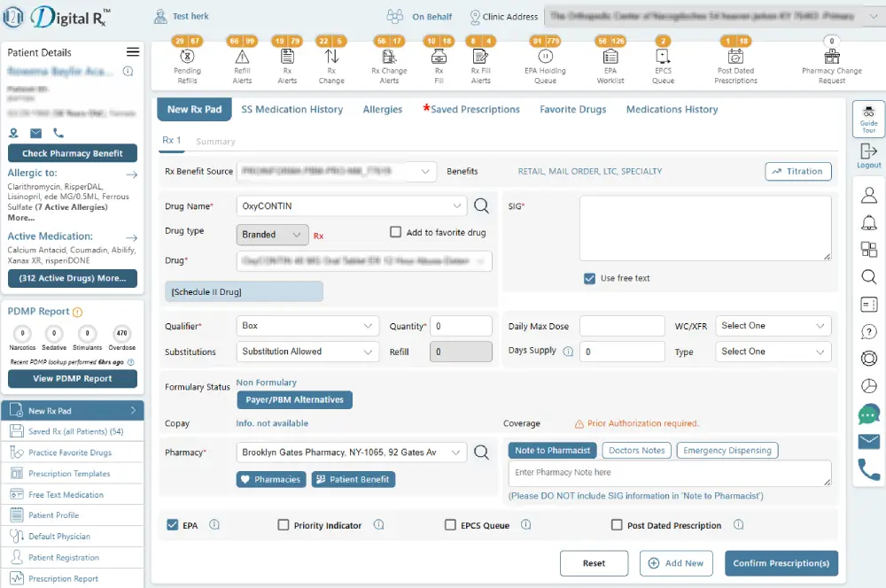Open the help question mark icon
This screenshot has height=588, width=886.
pyautogui.click(x=868, y=331)
